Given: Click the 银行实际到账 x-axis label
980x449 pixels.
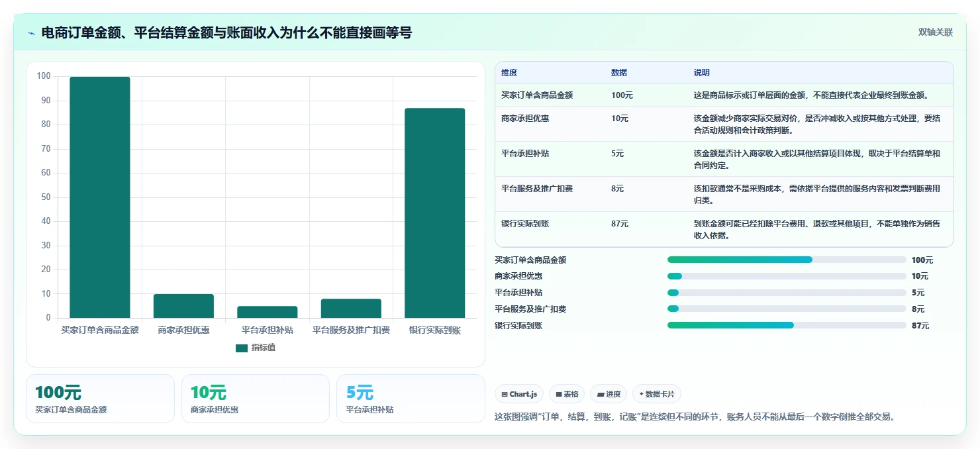Looking at the screenshot, I should (434, 330).
